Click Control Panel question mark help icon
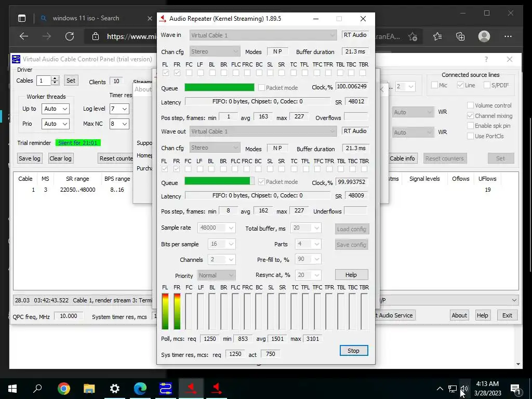Viewport: 532px width, 399px height. pyautogui.click(x=486, y=59)
